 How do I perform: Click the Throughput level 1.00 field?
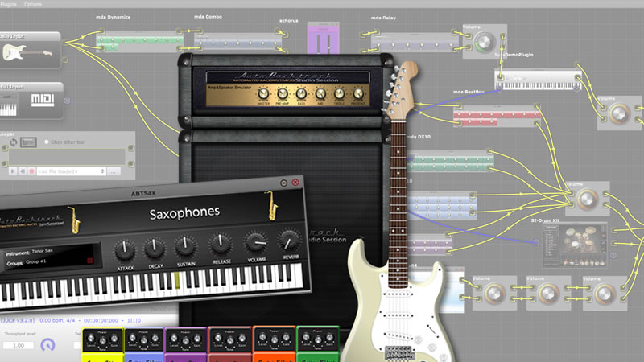[x=19, y=345]
